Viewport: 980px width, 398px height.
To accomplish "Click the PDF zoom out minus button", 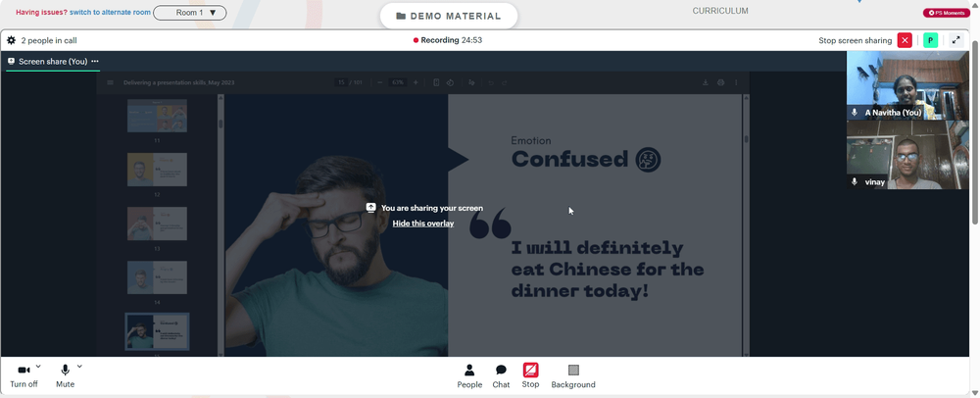I will (380, 82).
